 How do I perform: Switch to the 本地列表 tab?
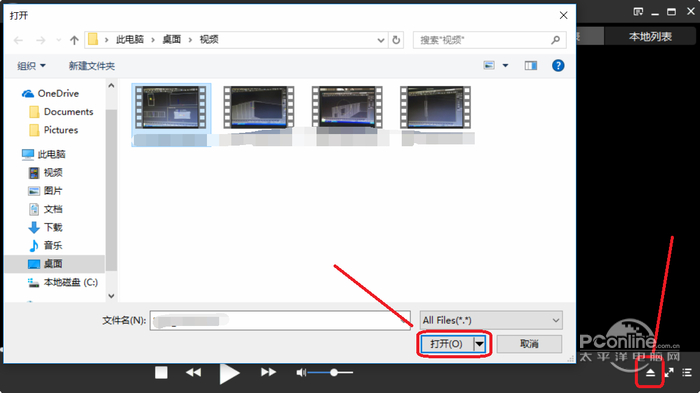click(650, 37)
